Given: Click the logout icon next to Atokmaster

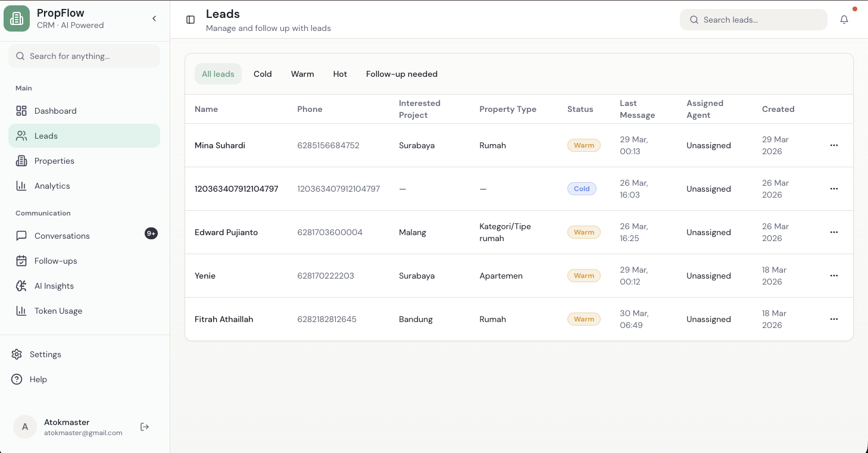Looking at the screenshot, I should pyautogui.click(x=145, y=427).
